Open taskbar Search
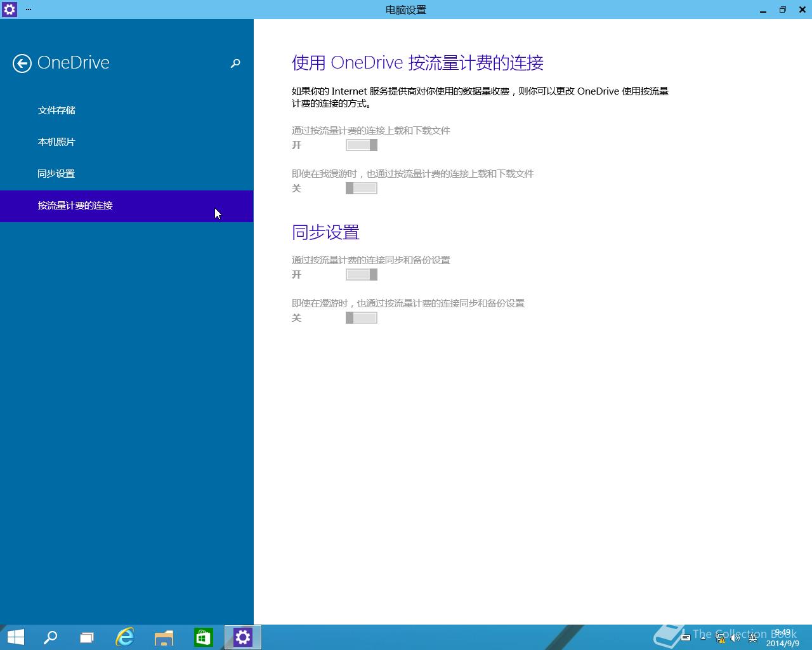The image size is (812, 650). pyautogui.click(x=50, y=637)
